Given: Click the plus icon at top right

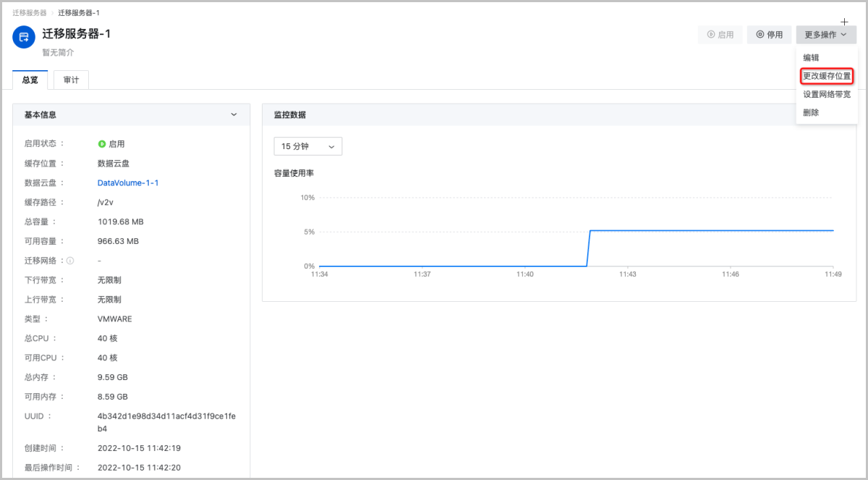Looking at the screenshot, I should pyautogui.click(x=844, y=22).
